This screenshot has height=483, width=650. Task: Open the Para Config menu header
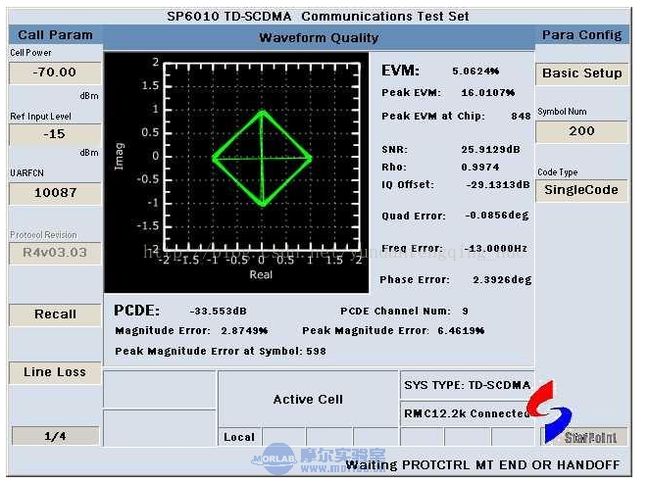pyautogui.click(x=582, y=35)
